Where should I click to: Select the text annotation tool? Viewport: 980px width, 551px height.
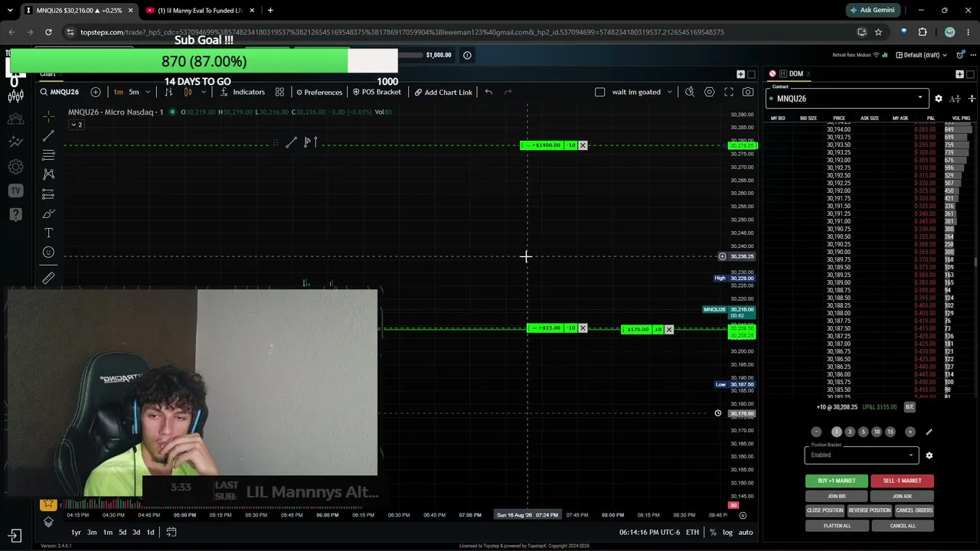tap(48, 233)
